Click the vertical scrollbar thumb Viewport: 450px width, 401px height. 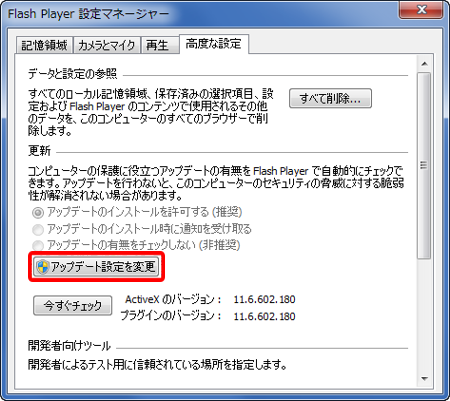tap(424, 165)
